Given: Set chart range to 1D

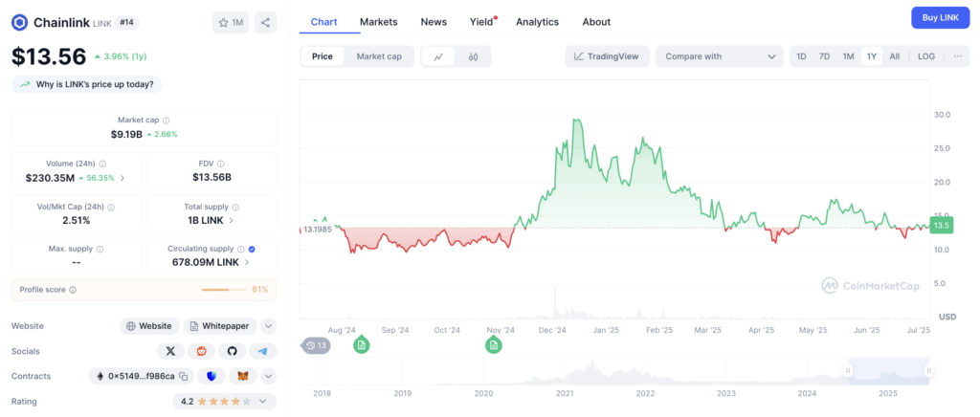Looking at the screenshot, I should click(x=801, y=56).
